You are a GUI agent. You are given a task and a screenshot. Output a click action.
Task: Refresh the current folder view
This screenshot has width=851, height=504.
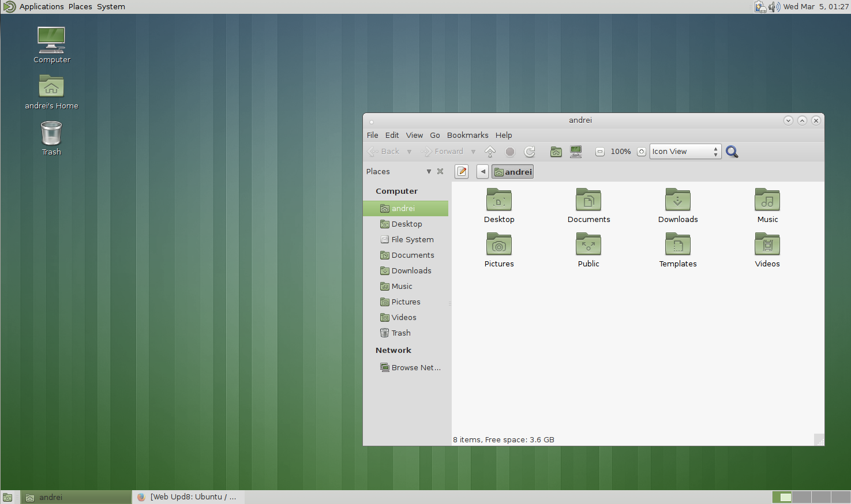[529, 151]
